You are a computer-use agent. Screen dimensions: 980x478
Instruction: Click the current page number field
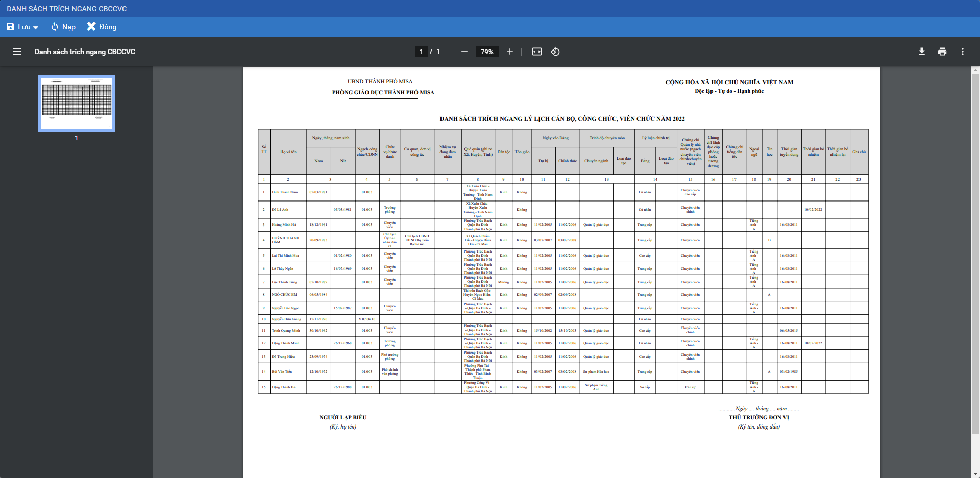pos(421,52)
